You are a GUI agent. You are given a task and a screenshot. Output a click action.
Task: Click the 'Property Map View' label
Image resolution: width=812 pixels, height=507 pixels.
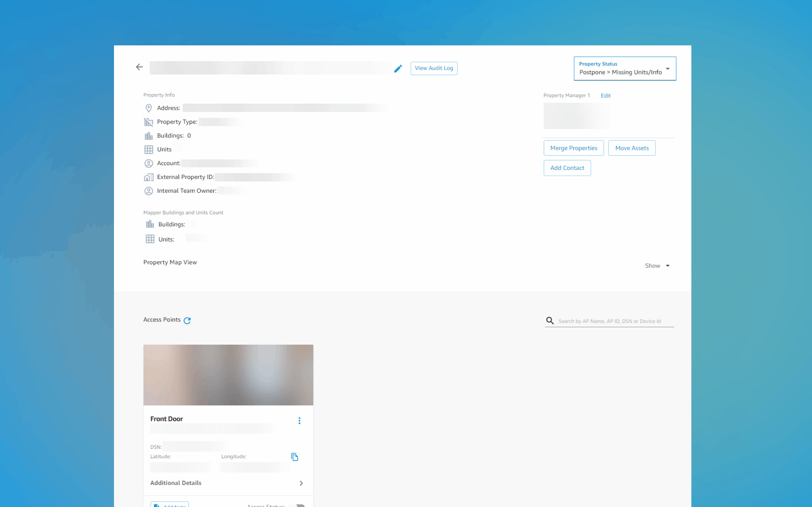coord(170,262)
